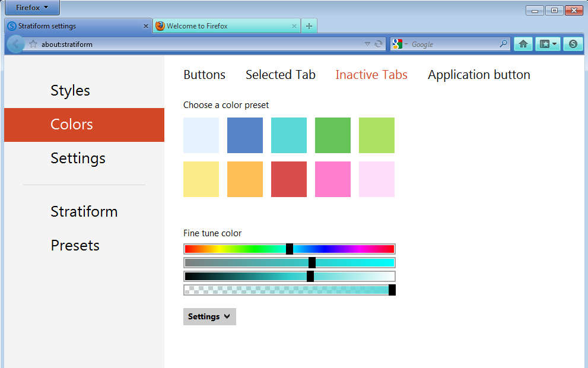Open the Styles sidebar page
588x368 pixels.
pyautogui.click(x=70, y=91)
